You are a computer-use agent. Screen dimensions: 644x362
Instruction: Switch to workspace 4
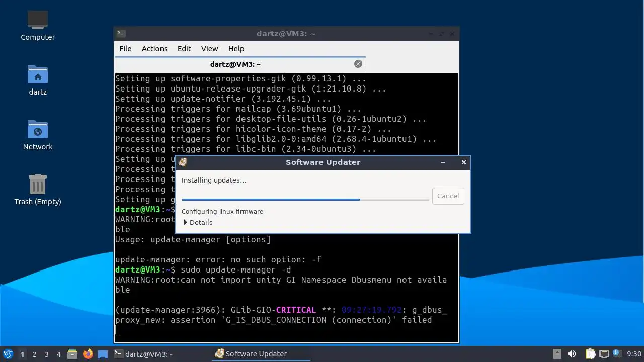[58, 354]
